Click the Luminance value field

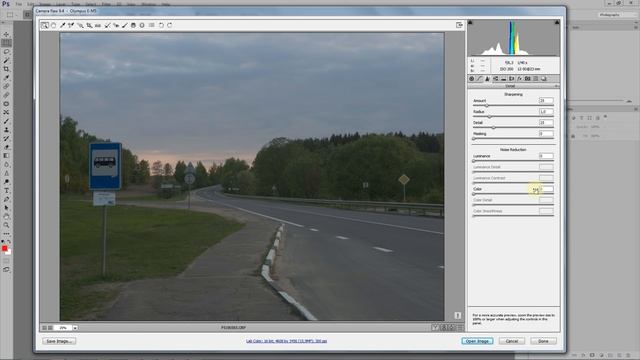click(546, 156)
